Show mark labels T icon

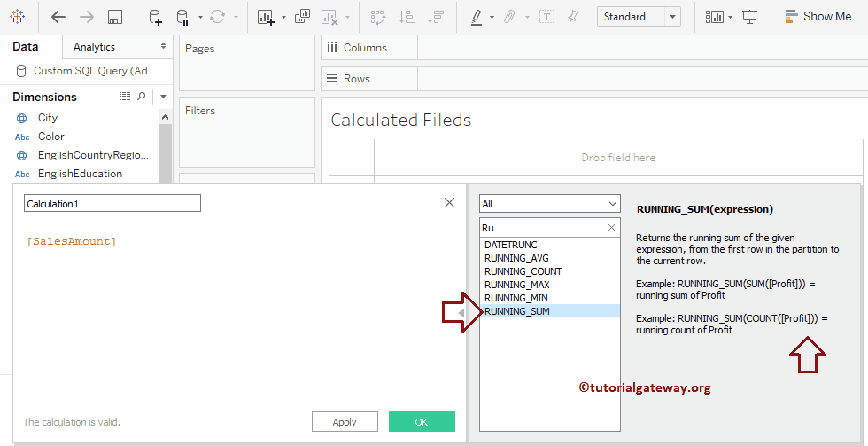(547, 17)
